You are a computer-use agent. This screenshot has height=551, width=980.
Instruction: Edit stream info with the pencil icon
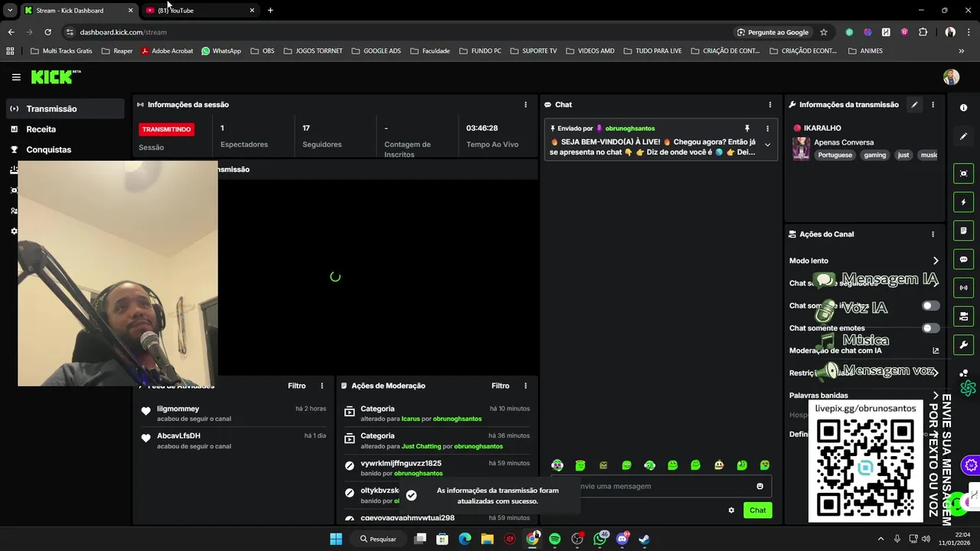tap(914, 105)
